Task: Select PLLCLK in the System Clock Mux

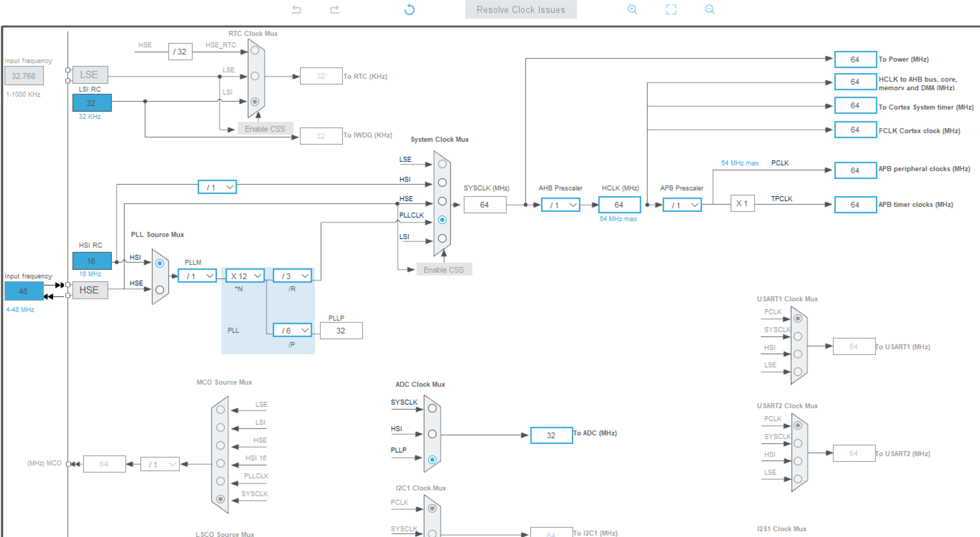Action: click(x=442, y=220)
